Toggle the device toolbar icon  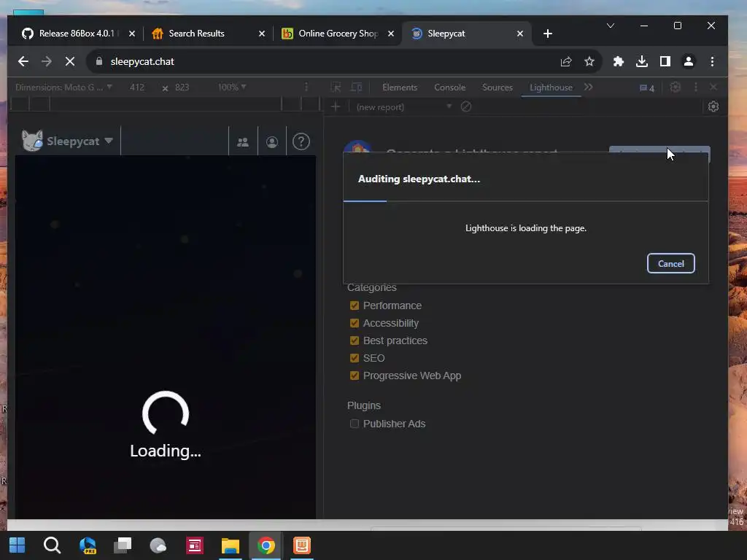(x=356, y=87)
